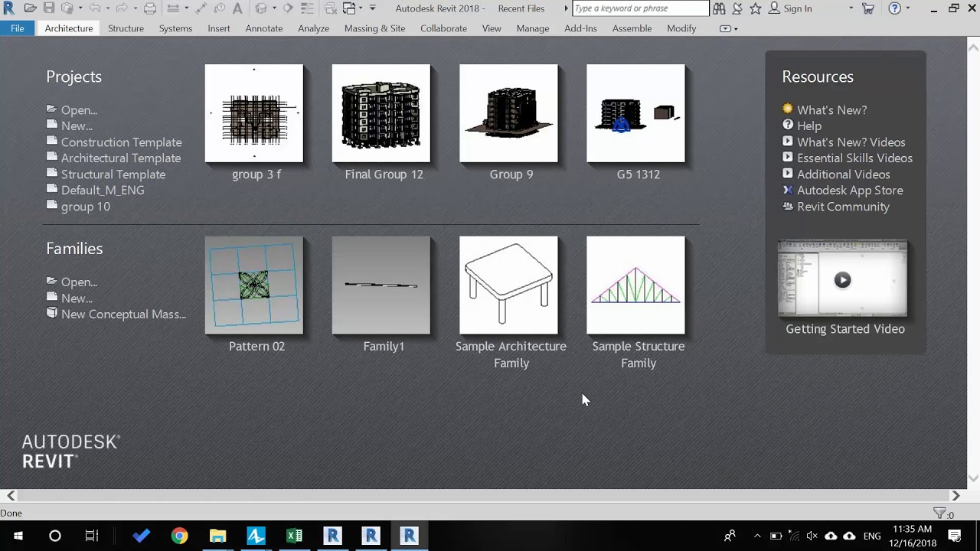The image size is (980, 551).
Task: Open the File menu tab
Action: (x=17, y=28)
